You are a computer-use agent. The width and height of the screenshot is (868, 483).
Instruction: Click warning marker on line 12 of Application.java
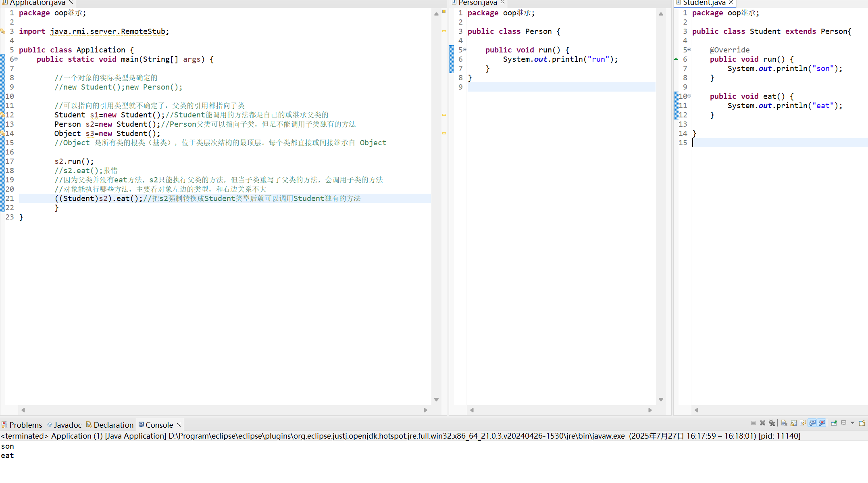click(3, 115)
